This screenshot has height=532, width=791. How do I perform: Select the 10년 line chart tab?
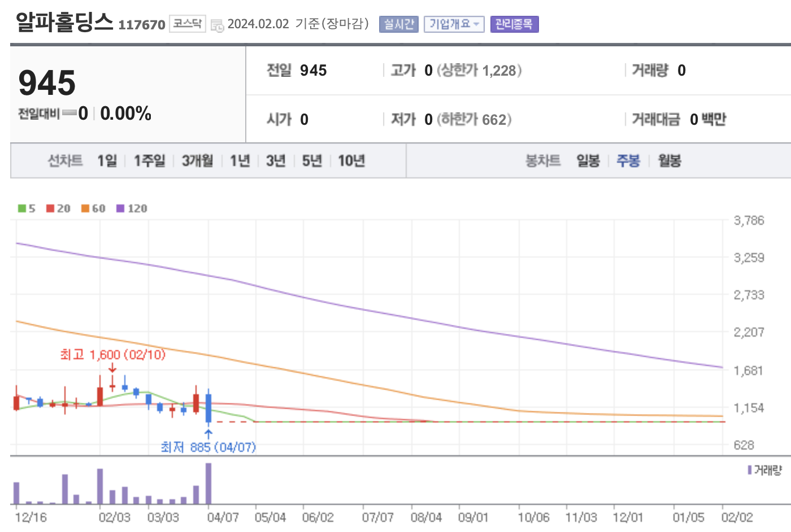[351, 161]
